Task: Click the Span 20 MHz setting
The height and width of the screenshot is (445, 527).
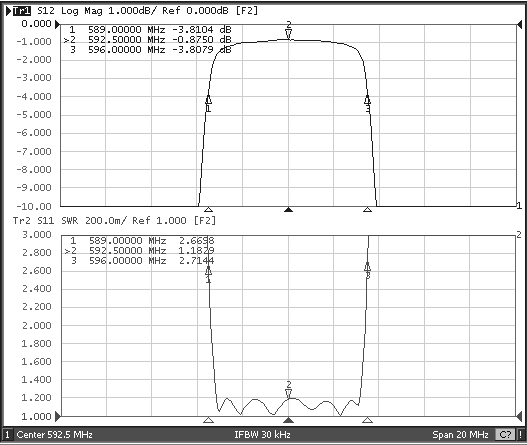Action: pyautogui.click(x=460, y=435)
